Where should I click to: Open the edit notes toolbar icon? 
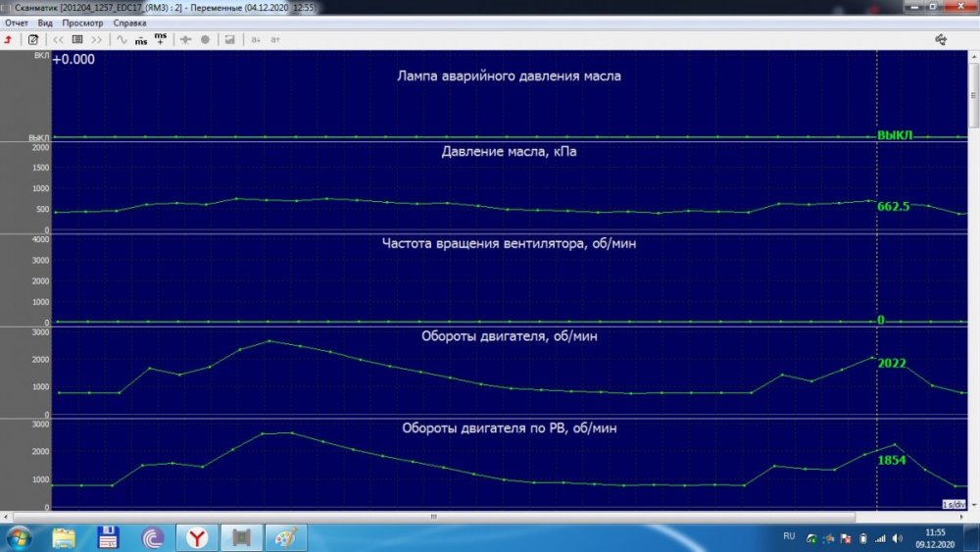tap(33, 39)
